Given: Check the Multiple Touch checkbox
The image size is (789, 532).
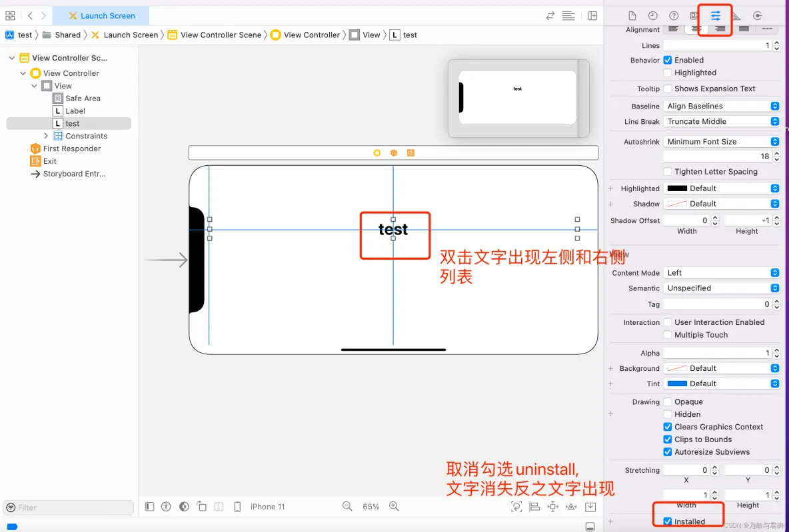Looking at the screenshot, I should click(667, 334).
